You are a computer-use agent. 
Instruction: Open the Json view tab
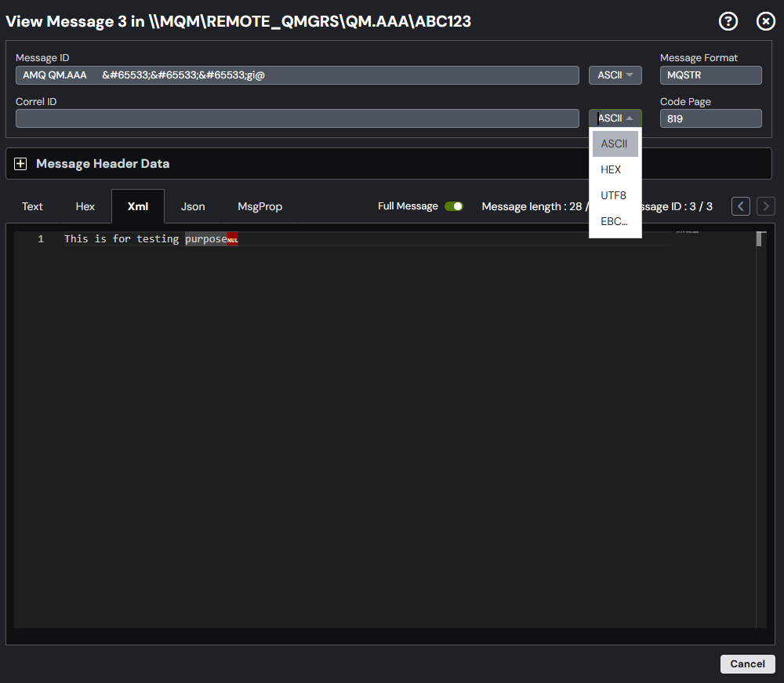pos(192,205)
